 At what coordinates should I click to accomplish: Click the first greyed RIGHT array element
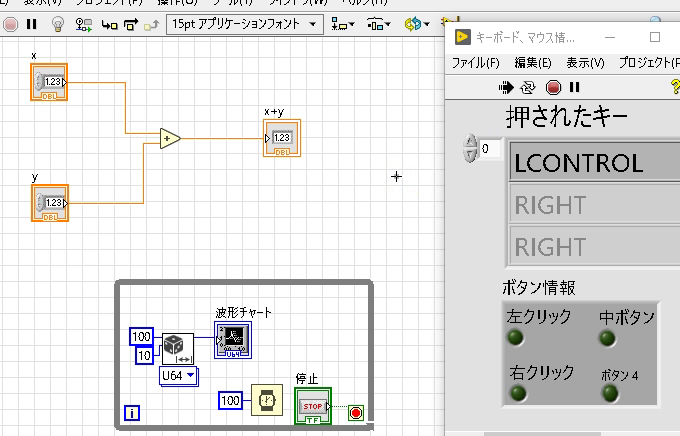595,205
